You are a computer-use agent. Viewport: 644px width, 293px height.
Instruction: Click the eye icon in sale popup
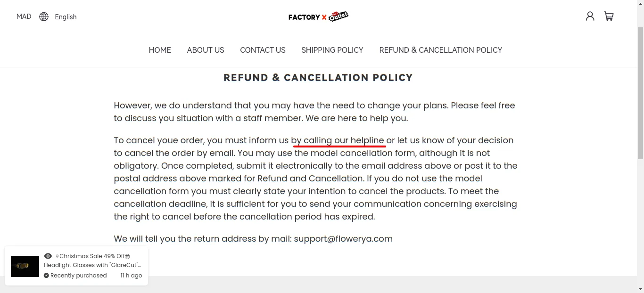(x=48, y=256)
